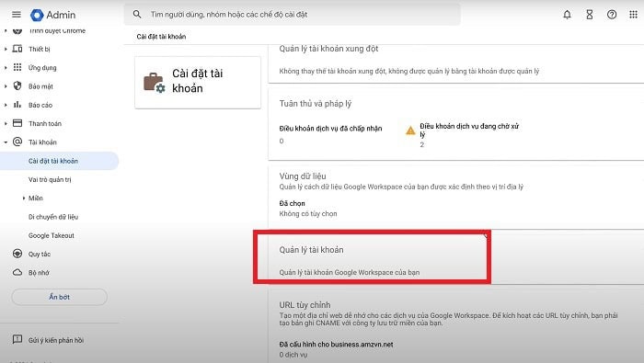Click the Báo cáo bar chart icon
The width and height of the screenshot is (644, 363).
tap(17, 105)
